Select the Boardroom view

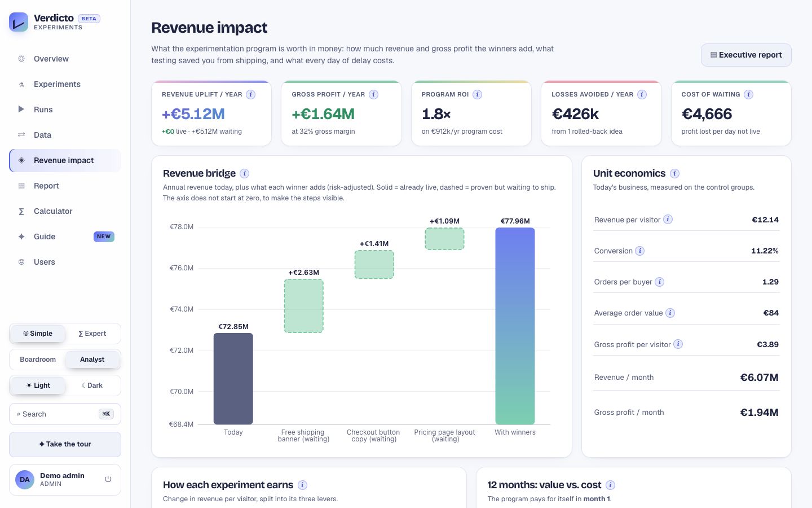tap(38, 360)
